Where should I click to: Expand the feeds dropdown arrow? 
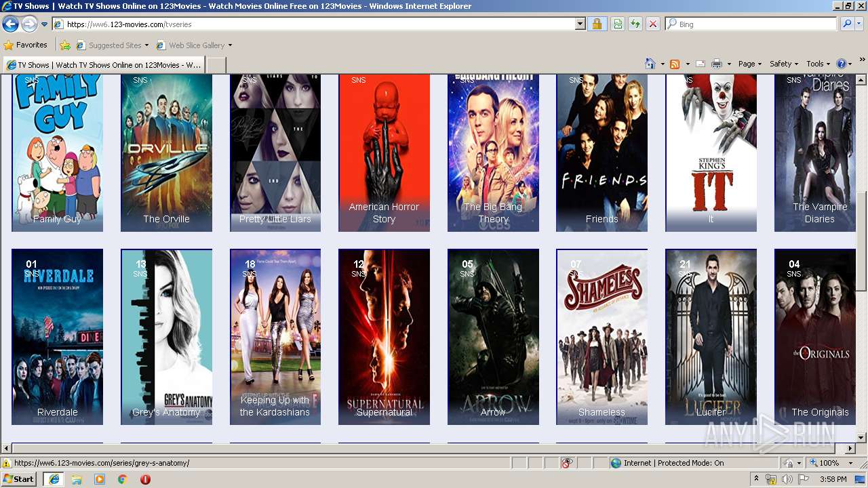(688, 64)
